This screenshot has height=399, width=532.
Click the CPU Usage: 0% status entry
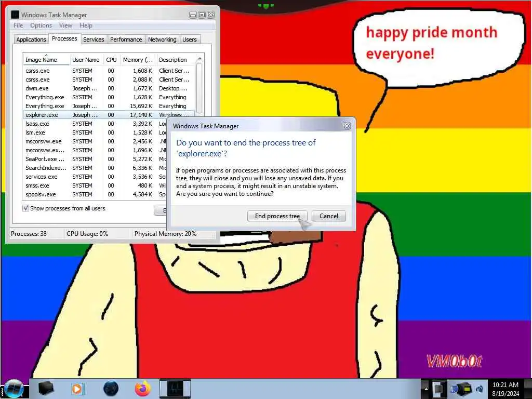click(x=87, y=233)
